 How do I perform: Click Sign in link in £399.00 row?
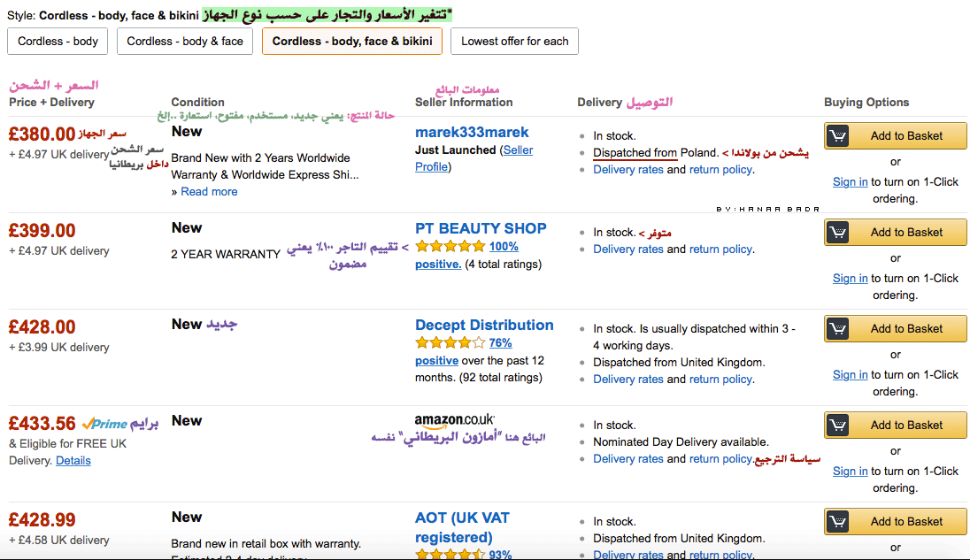[850, 278]
